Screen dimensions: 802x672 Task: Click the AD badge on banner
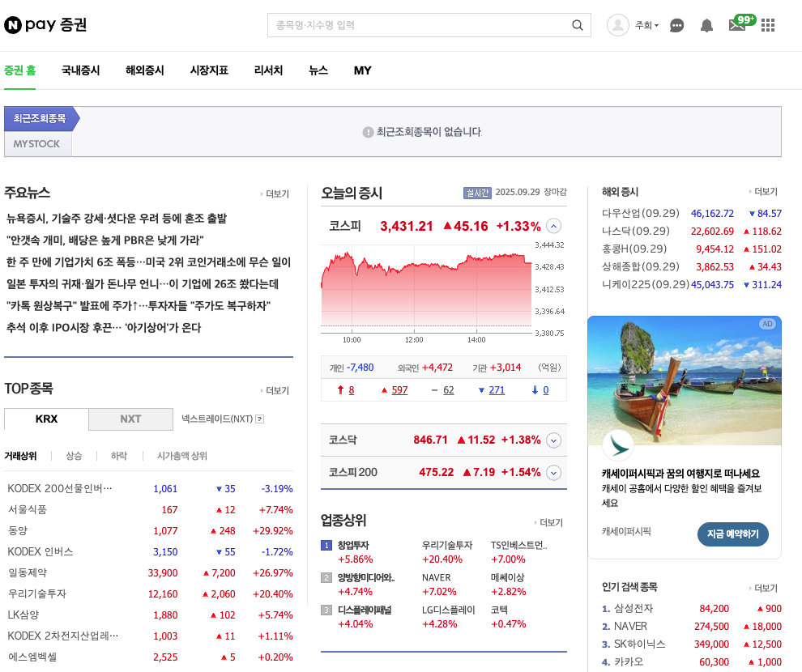click(767, 324)
